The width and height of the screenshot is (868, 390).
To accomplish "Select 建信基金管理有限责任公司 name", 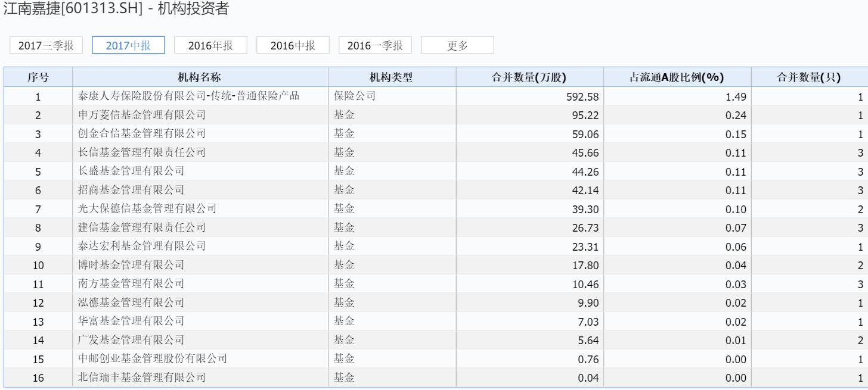I will tap(142, 227).
